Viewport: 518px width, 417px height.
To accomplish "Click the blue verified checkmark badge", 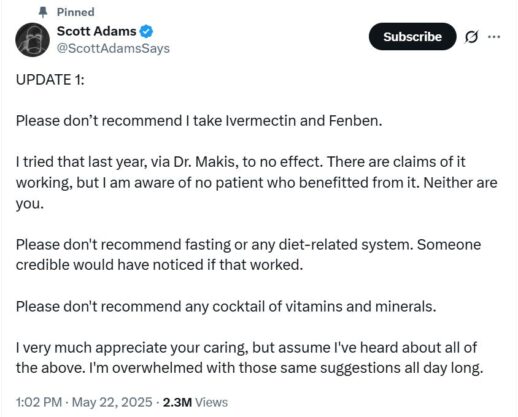I will [146, 32].
